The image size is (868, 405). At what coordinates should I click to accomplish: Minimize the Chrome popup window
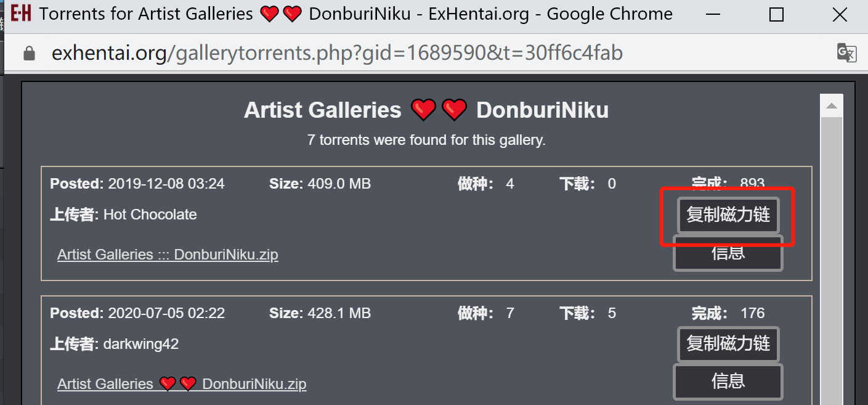[x=713, y=14]
